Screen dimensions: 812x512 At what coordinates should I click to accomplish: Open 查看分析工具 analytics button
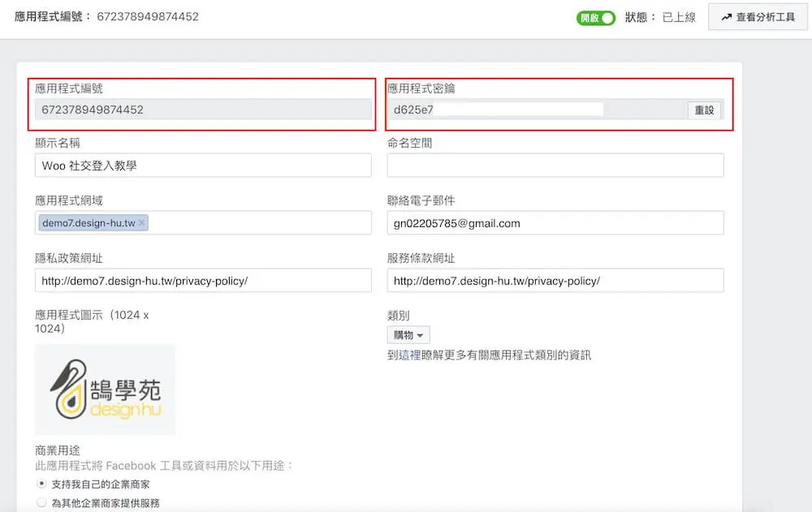758,17
